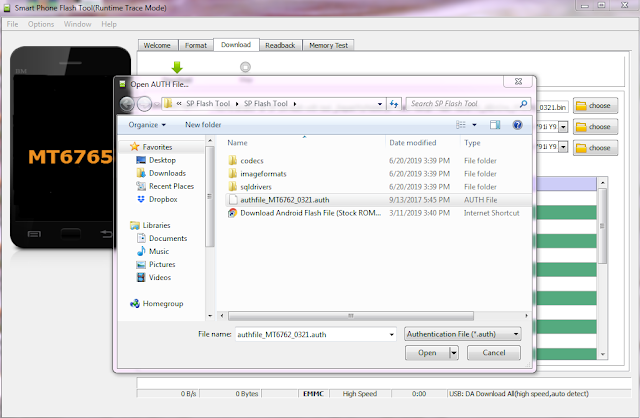Viewport: 640px width, 418px height.
Task: Click the Forward navigation arrow in dialog
Action: click(144, 104)
